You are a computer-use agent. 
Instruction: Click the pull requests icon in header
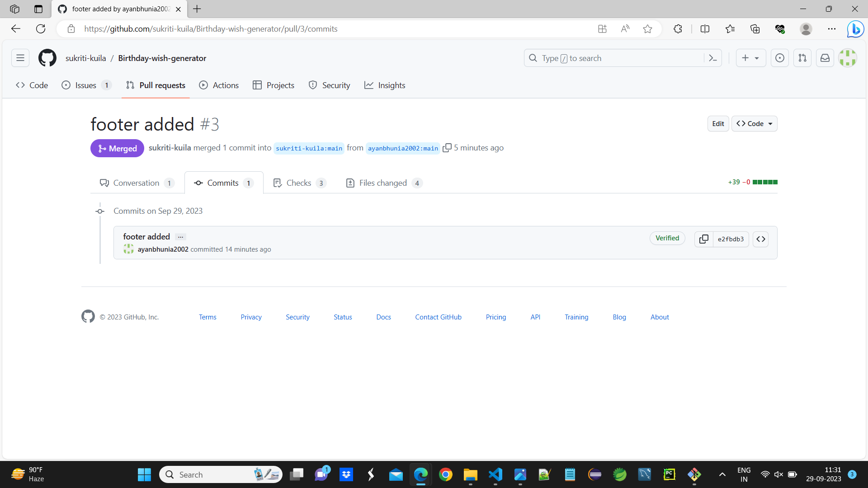802,58
